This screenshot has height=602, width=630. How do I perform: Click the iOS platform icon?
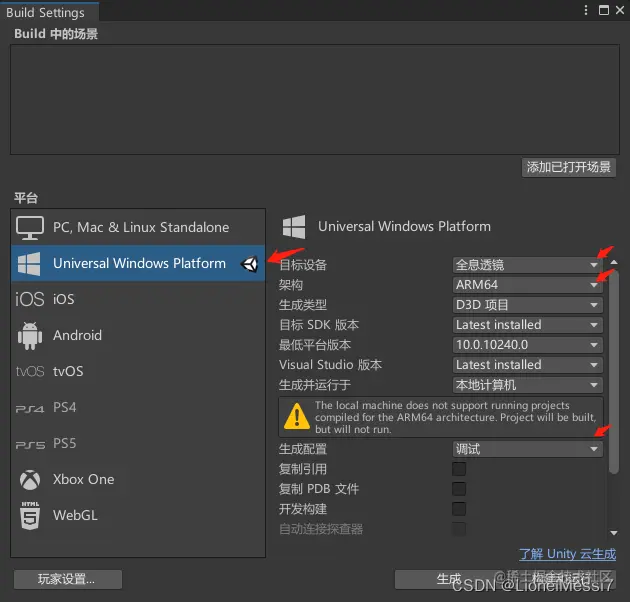29,299
